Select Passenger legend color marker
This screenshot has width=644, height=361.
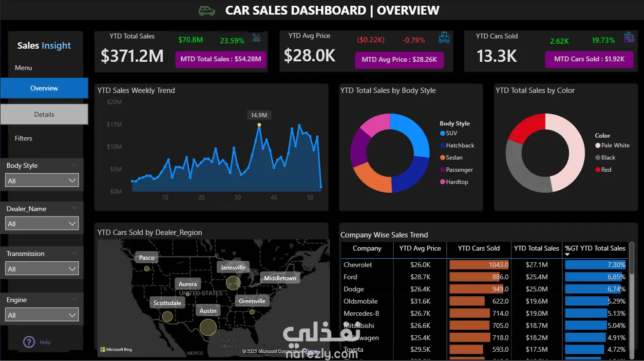442,170
